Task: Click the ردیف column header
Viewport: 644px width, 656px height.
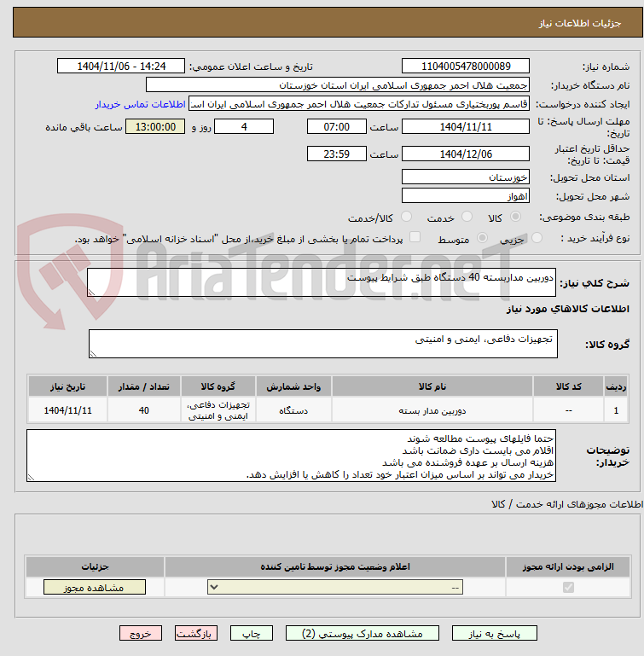Action: [x=616, y=386]
